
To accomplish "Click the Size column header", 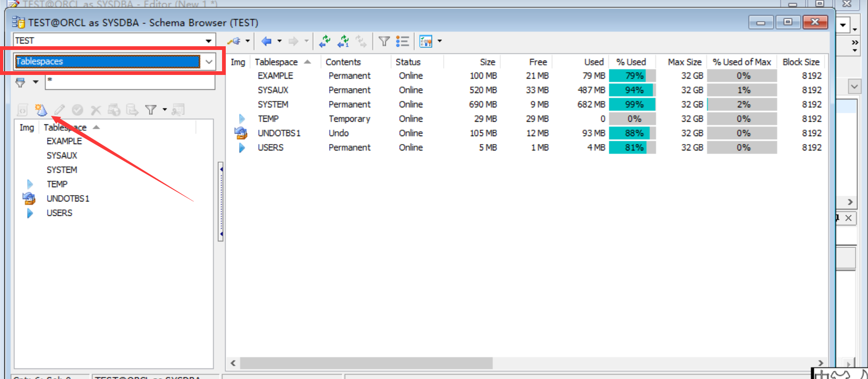I will point(487,62).
